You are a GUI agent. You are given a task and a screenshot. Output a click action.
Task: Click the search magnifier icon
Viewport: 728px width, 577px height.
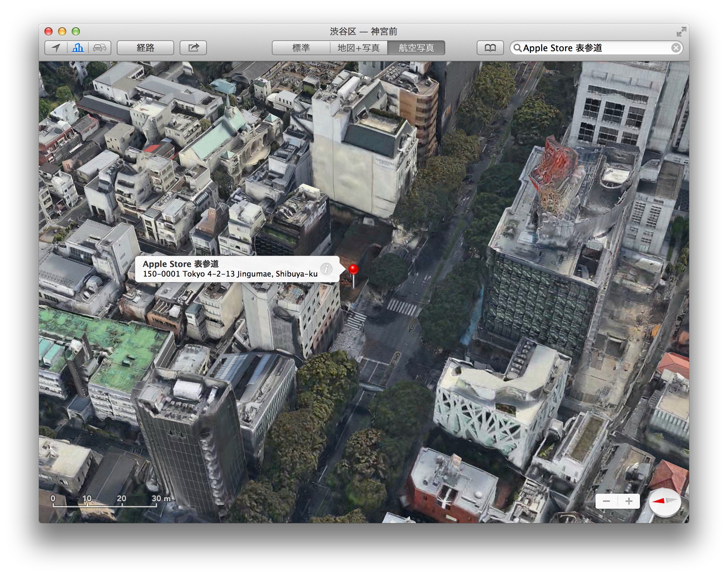517,48
